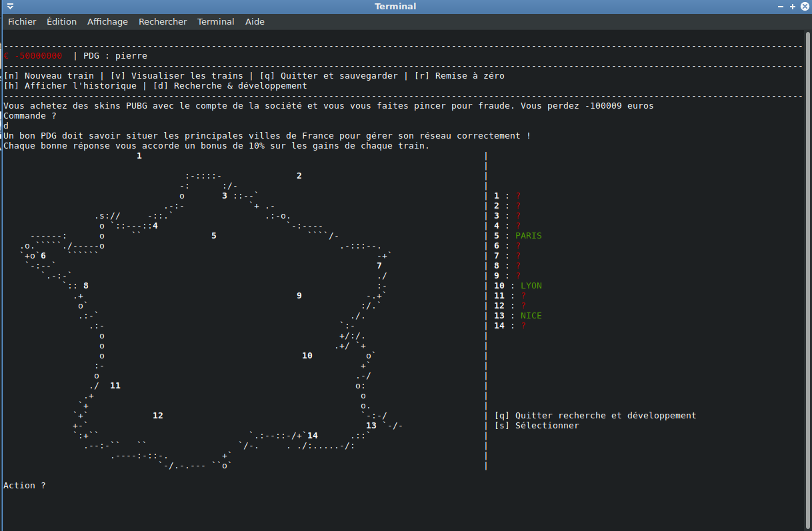Minimize the Terminal window
The image size is (812, 531).
(x=781, y=6)
